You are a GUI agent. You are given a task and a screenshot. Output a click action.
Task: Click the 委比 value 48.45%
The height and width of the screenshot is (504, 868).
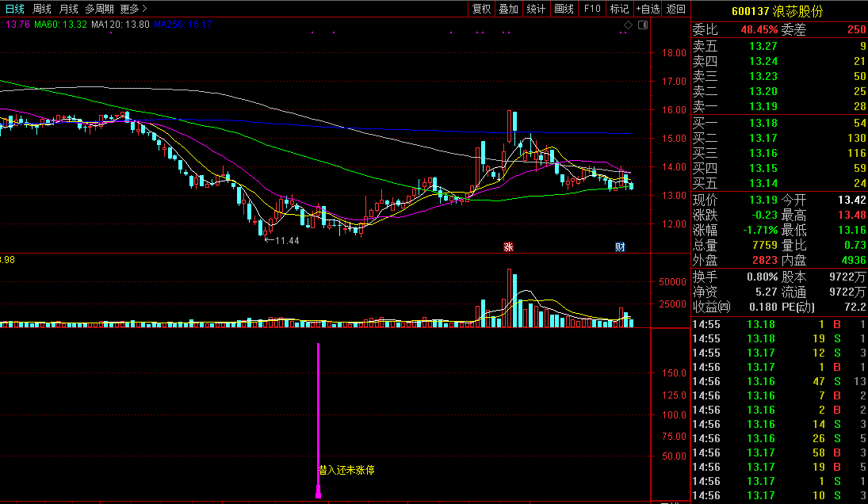[759, 29]
